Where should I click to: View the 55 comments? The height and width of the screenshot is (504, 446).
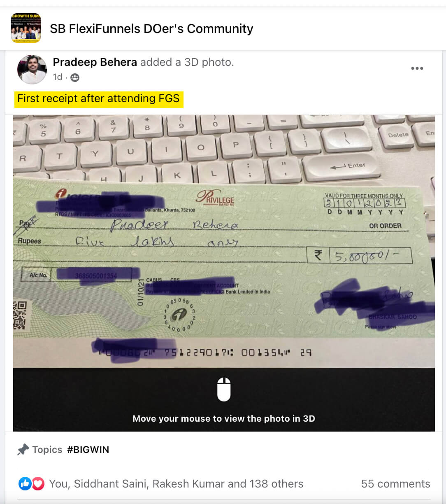(395, 484)
